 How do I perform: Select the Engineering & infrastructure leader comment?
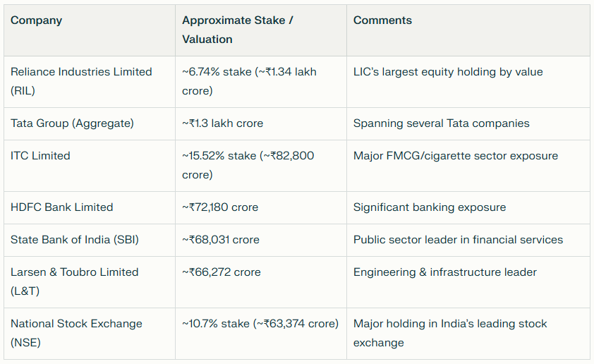tap(444, 272)
